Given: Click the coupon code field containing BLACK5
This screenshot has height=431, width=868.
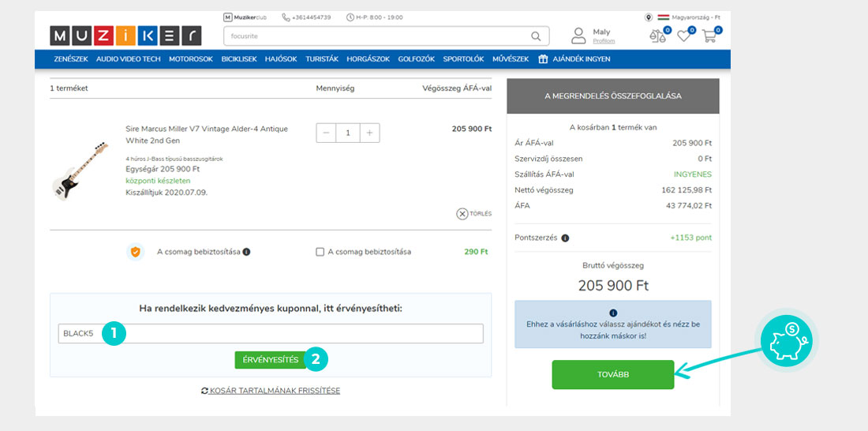Looking at the screenshot, I should tap(271, 333).
